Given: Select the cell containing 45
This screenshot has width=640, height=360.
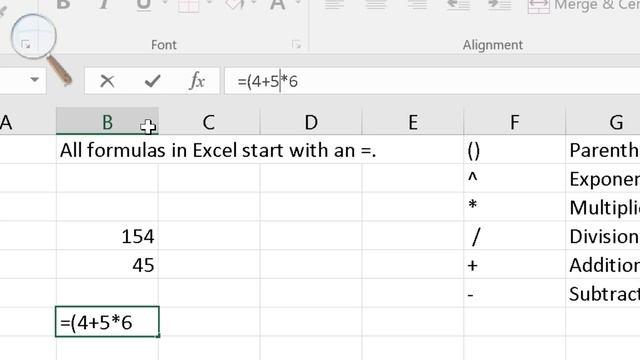Looking at the screenshot, I should coord(107,264).
